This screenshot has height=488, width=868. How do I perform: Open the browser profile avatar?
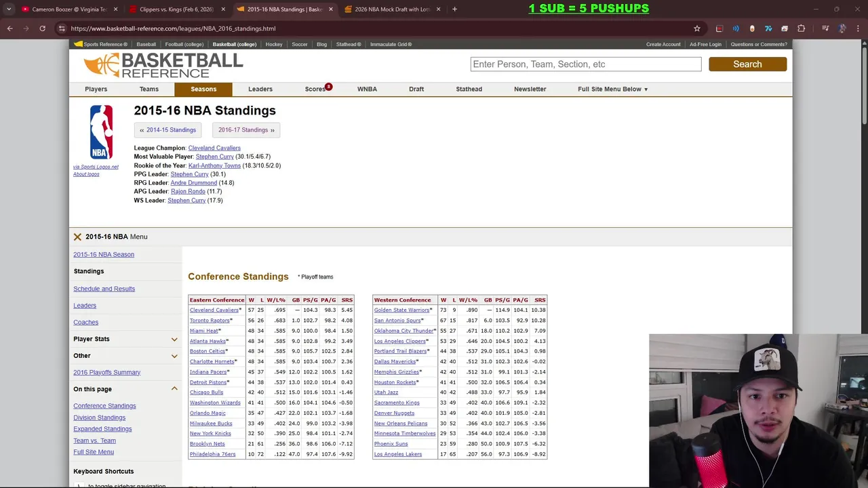pos(842,28)
